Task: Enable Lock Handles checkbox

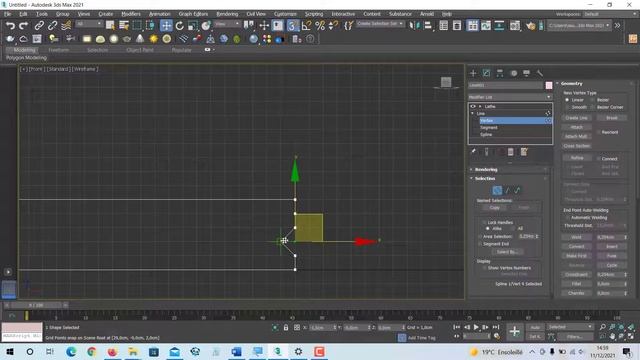Action: (x=484, y=222)
